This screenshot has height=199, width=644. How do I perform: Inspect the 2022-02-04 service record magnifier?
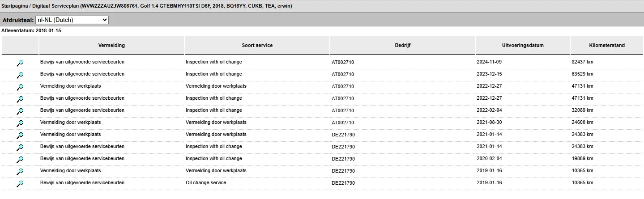(x=20, y=111)
